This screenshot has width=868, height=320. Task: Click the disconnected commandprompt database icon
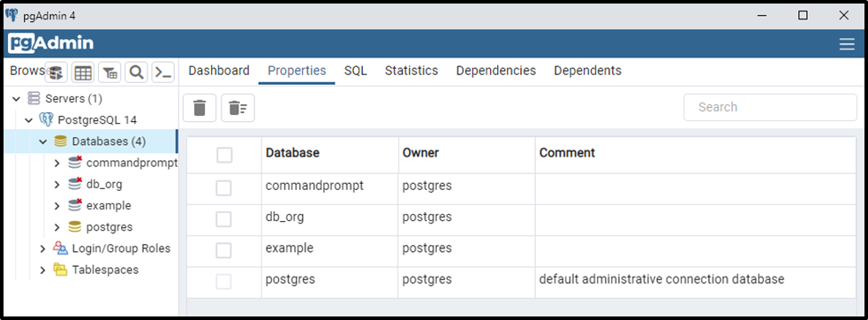pos(75,163)
